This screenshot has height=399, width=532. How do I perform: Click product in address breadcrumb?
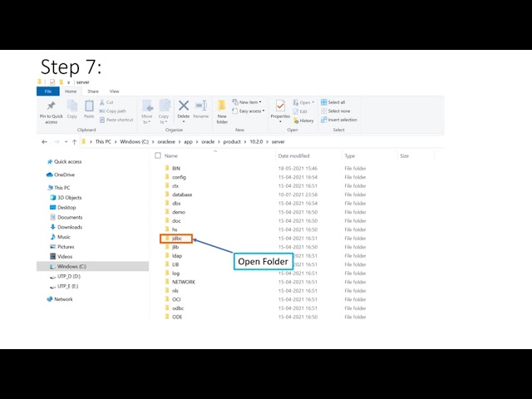pos(232,142)
